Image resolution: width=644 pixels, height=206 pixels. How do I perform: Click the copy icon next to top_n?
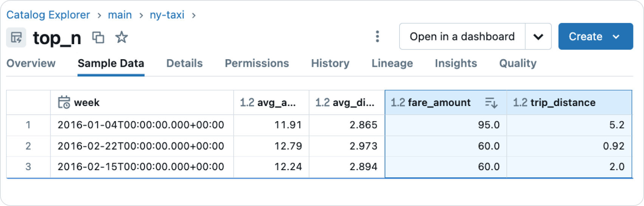tap(98, 37)
